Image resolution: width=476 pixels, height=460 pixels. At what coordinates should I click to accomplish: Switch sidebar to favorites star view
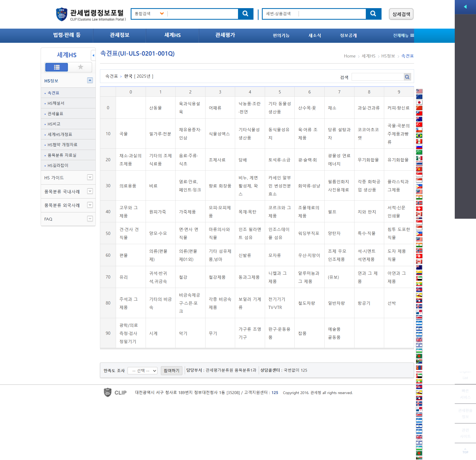click(80, 67)
